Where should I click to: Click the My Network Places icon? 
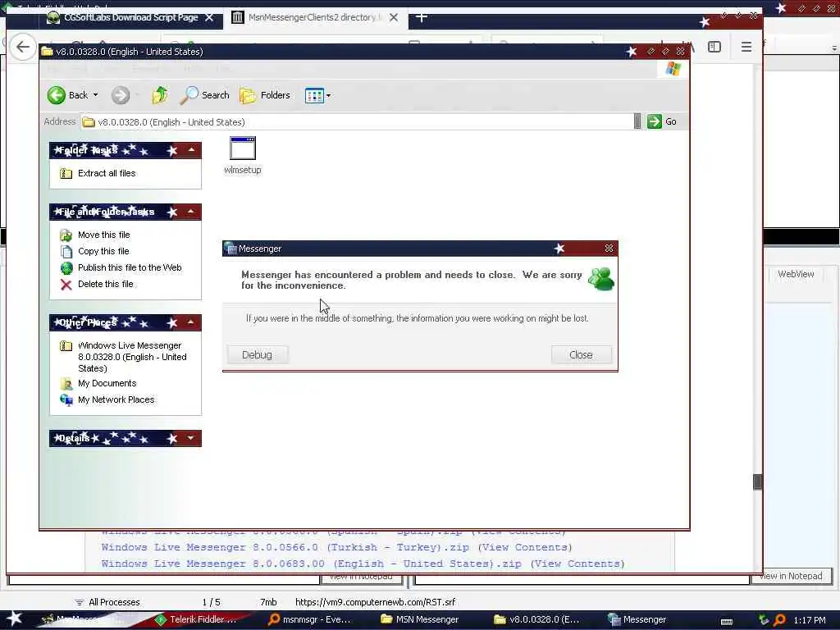tap(66, 399)
